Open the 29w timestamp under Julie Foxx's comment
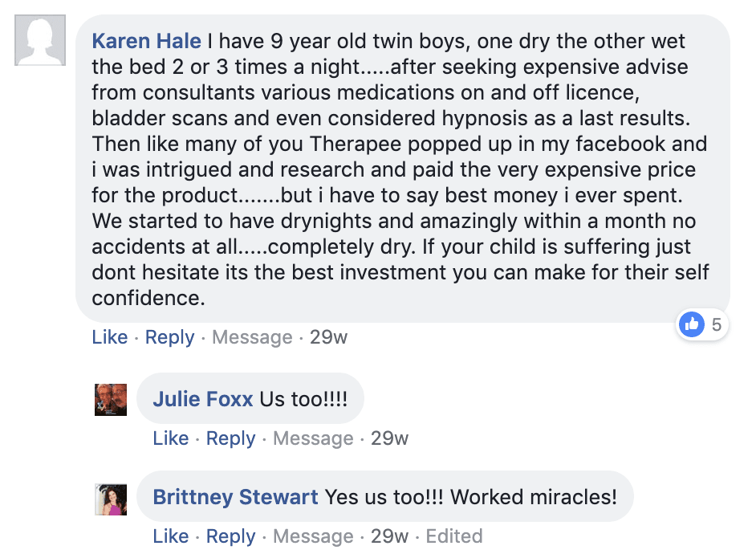Image resolution: width=756 pixels, height=554 pixels. click(389, 438)
